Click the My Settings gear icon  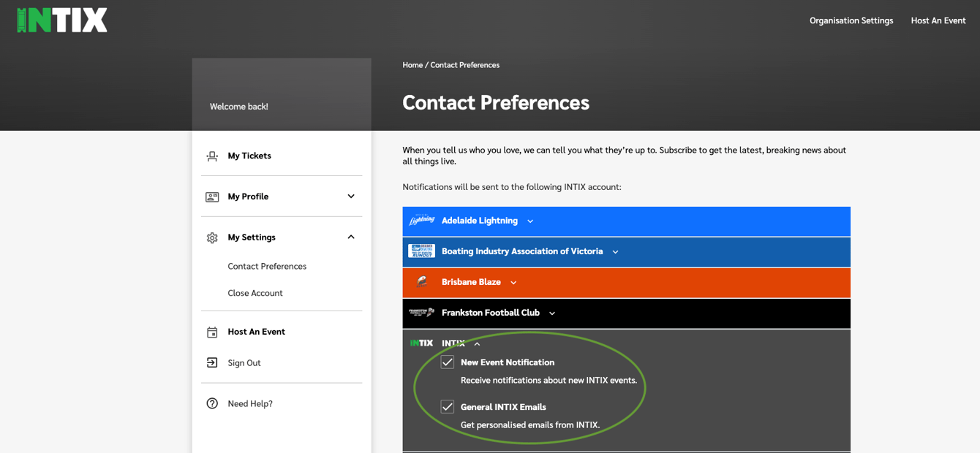212,237
